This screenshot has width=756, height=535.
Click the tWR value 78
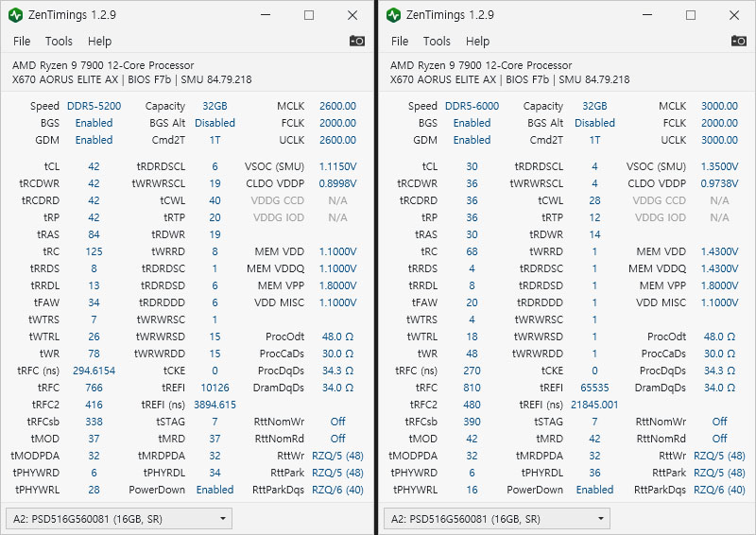point(94,354)
